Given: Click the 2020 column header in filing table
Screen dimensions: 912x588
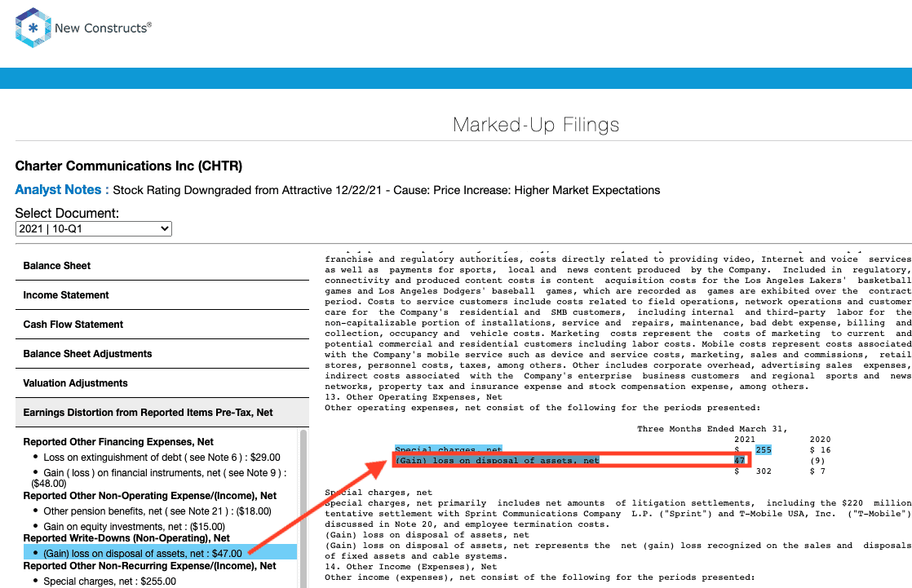Looking at the screenshot, I should point(820,440).
